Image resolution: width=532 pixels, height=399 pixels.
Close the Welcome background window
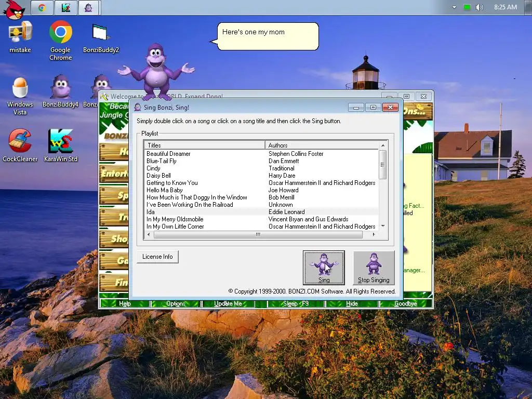[x=423, y=96]
